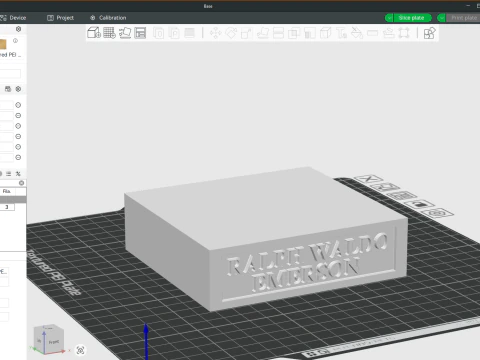
Task: Open printer settings gear at panel top
Action: coord(18,29)
